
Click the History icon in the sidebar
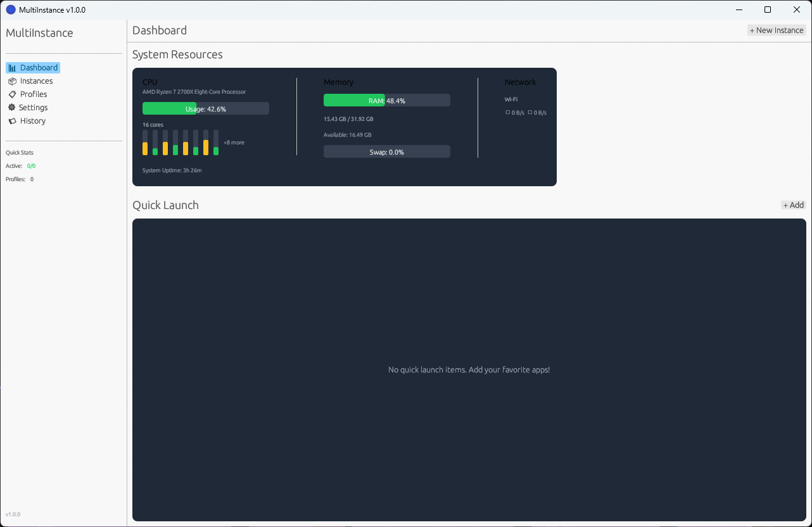11,120
